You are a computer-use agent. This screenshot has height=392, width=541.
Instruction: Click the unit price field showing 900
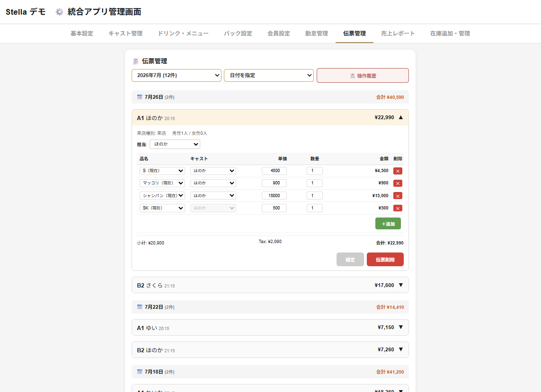tap(274, 183)
